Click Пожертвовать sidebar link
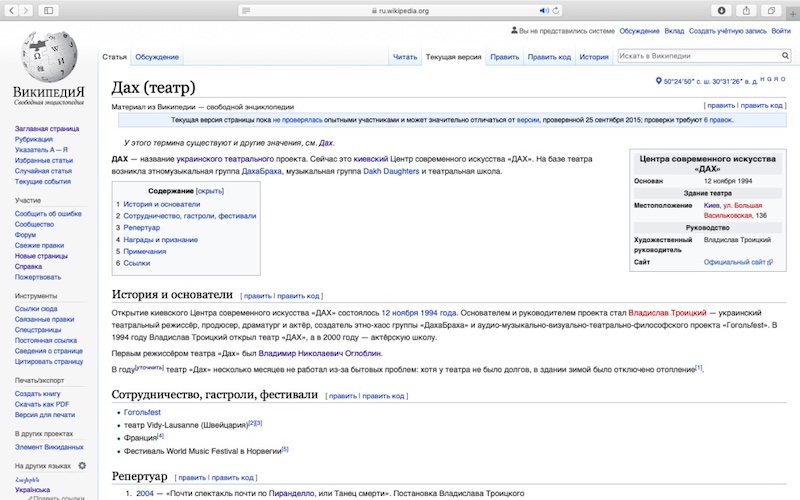Image resolution: width=800 pixels, height=500 pixels. coord(38,277)
